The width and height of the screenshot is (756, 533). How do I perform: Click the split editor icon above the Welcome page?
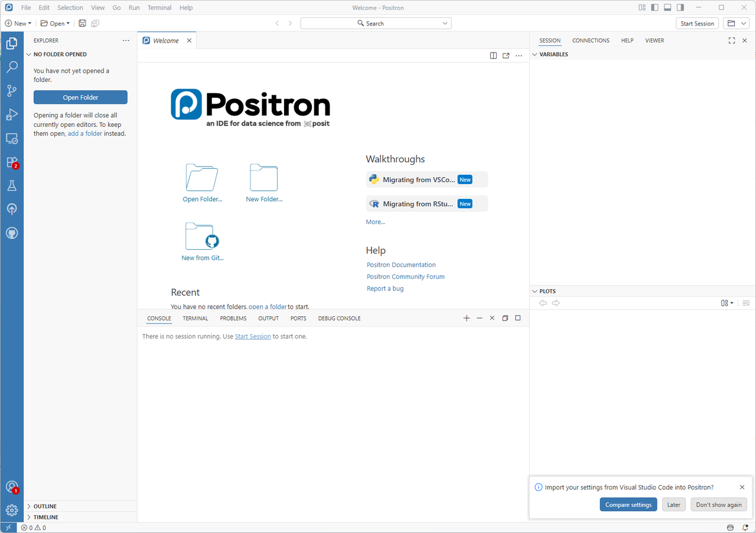pyautogui.click(x=493, y=55)
